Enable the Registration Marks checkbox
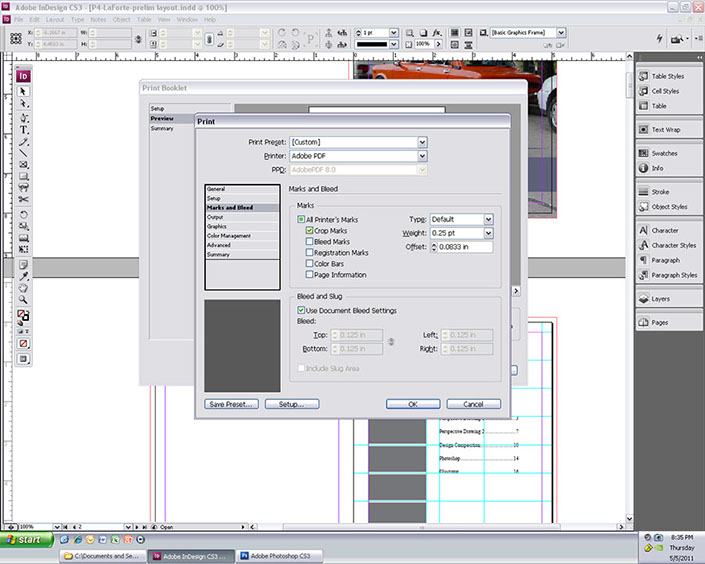 coord(309,252)
